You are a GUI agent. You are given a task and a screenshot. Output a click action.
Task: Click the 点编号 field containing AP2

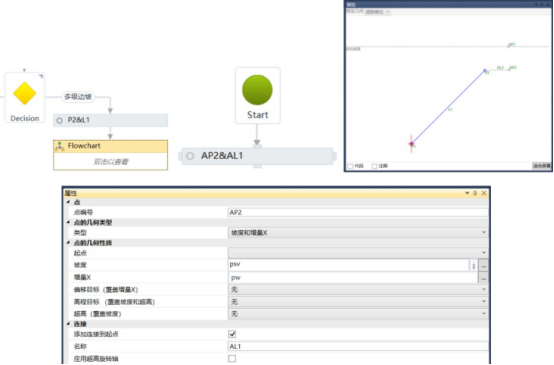tap(358, 212)
